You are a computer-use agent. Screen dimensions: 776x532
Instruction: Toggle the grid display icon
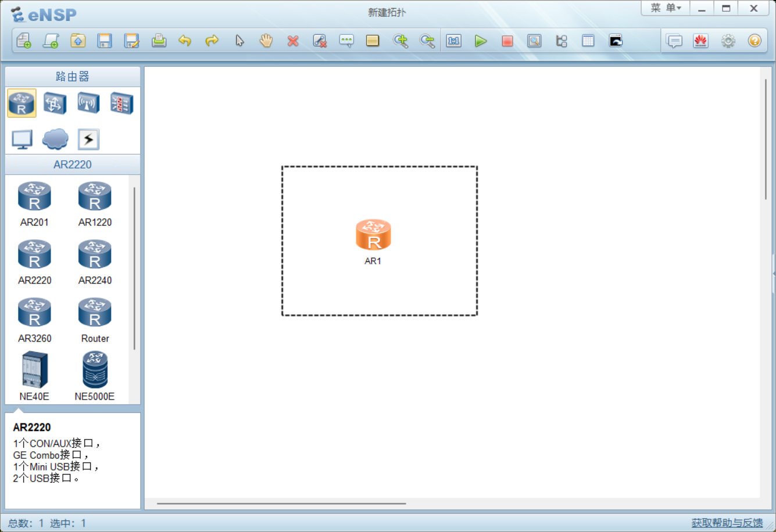tap(588, 41)
